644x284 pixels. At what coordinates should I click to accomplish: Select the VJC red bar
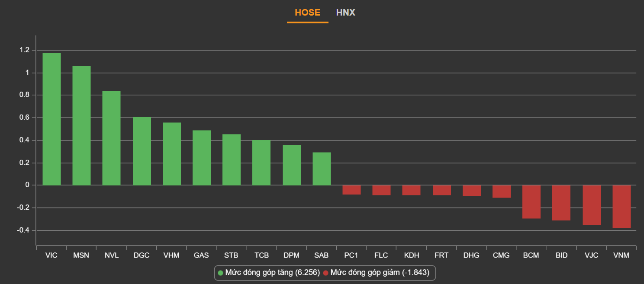click(x=592, y=205)
